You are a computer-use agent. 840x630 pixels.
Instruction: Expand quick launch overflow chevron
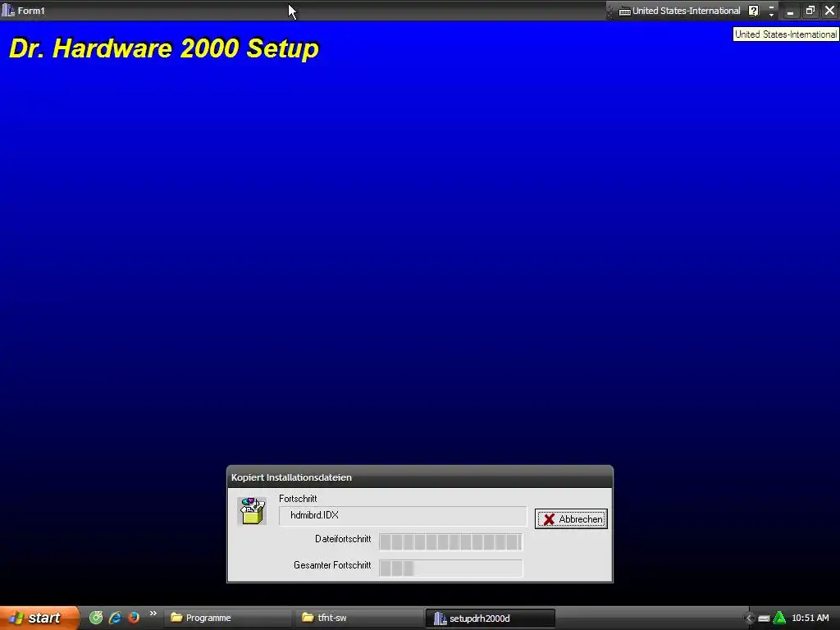pyautogui.click(x=153, y=614)
